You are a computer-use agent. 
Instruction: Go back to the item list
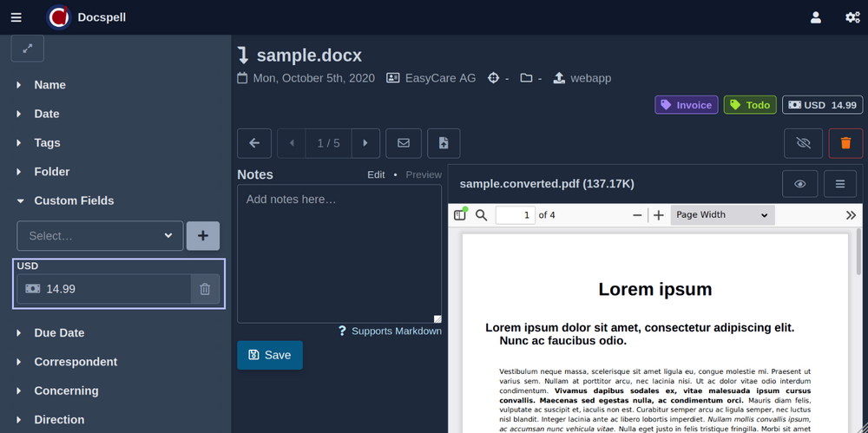pyautogui.click(x=254, y=143)
